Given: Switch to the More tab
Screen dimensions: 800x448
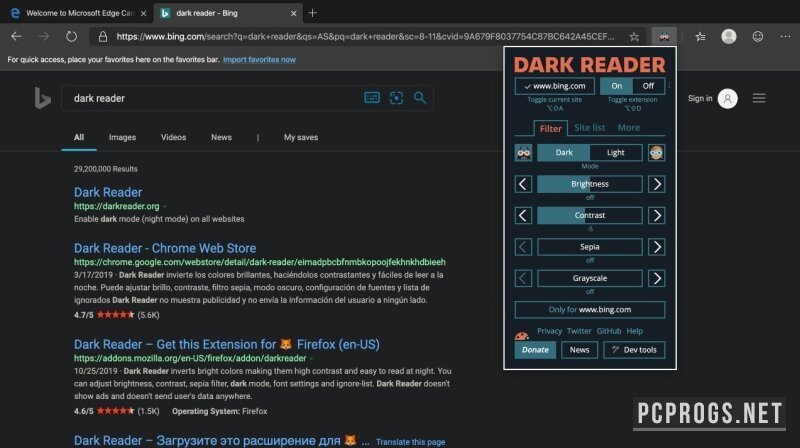Looking at the screenshot, I should [x=629, y=128].
